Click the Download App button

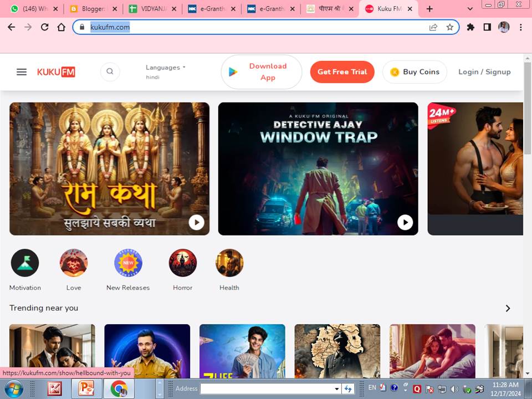262,72
